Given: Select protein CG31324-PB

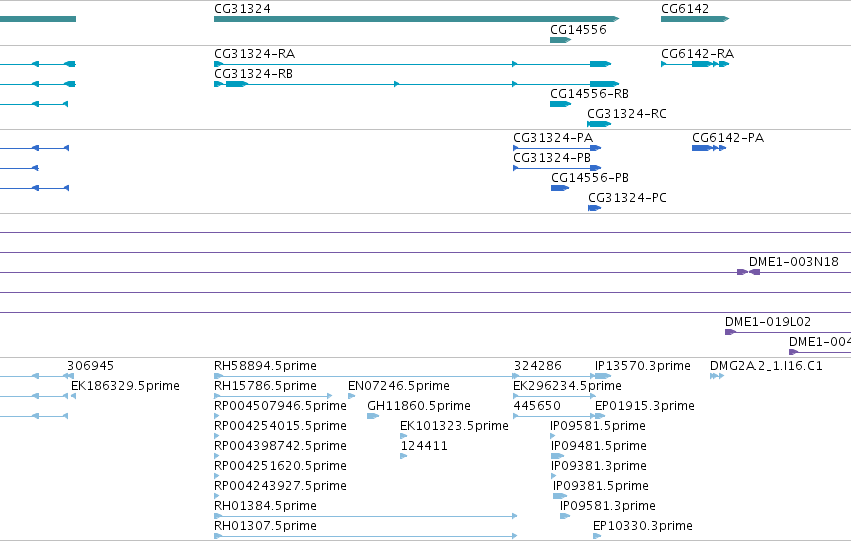Looking at the screenshot, I should click(x=557, y=168).
